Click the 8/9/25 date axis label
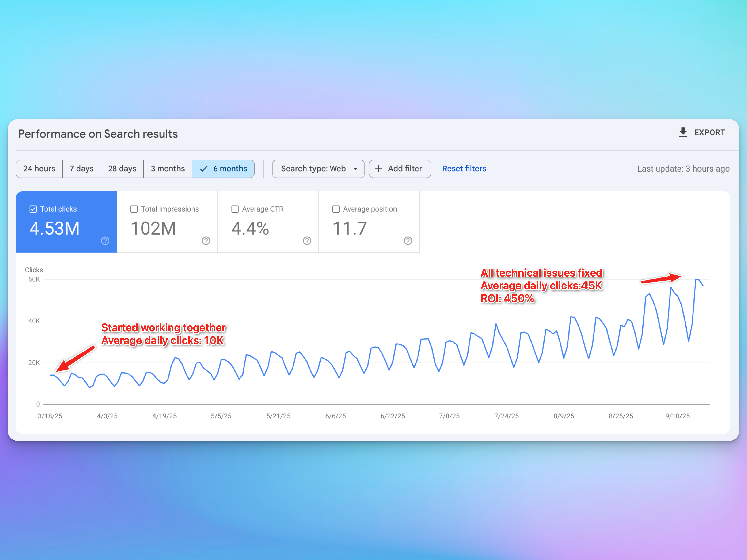Viewport: 747px width, 560px height. tap(564, 416)
